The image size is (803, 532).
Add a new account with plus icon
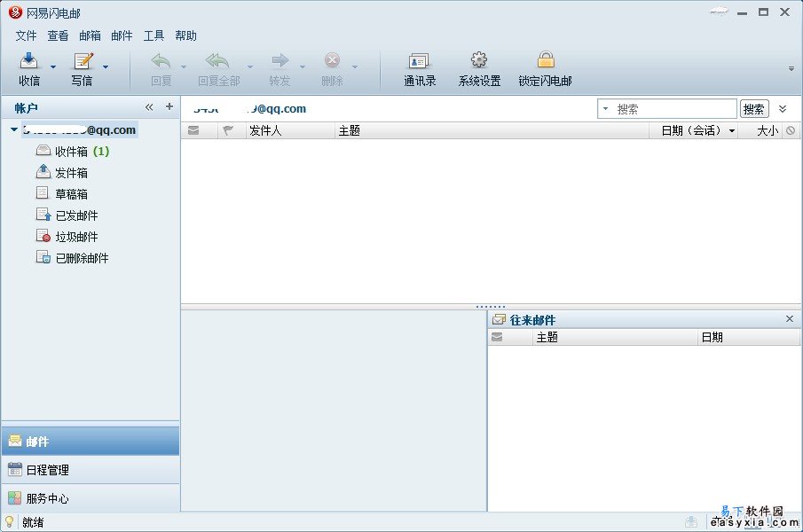169,106
